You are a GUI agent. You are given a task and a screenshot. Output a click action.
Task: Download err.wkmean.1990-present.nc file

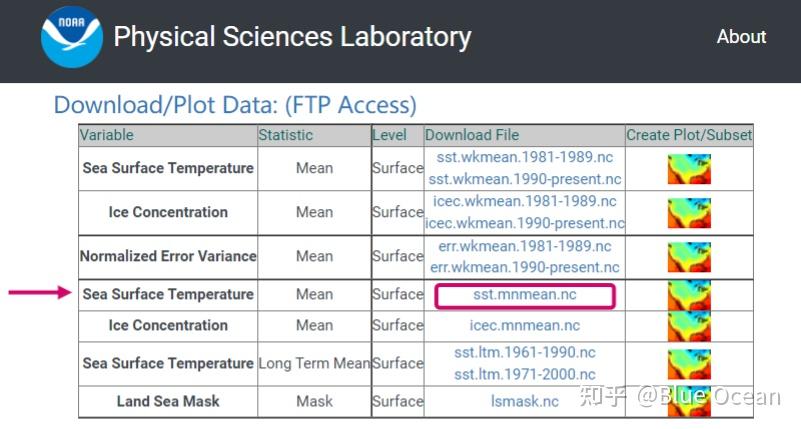click(x=525, y=267)
